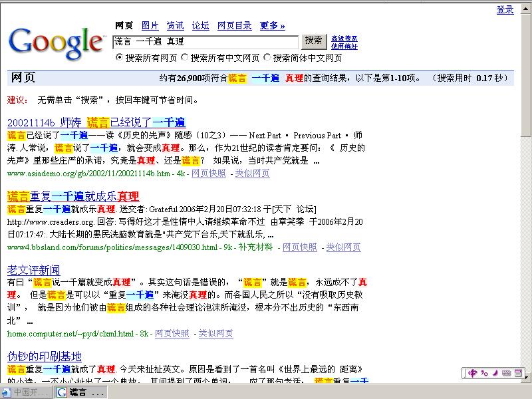Open 网页快照 for the asiademo.org result

[209, 174]
